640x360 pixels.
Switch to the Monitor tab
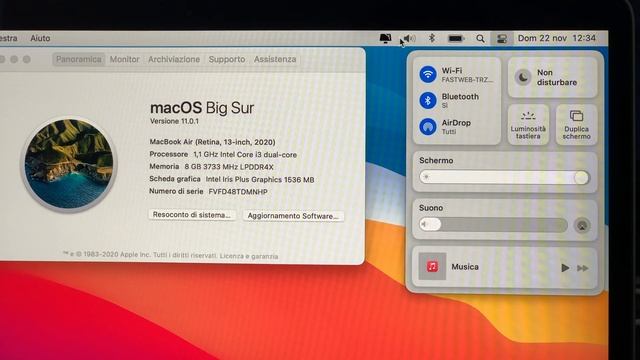(x=124, y=59)
